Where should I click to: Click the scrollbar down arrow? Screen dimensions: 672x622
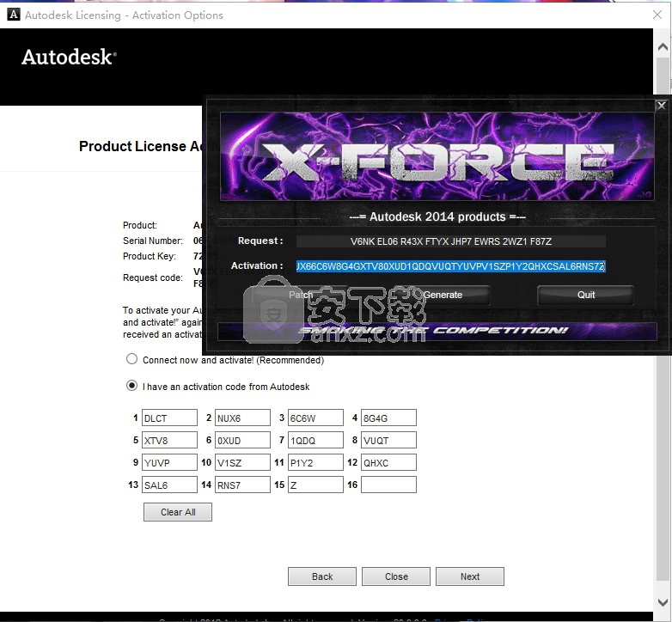click(x=663, y=602)
